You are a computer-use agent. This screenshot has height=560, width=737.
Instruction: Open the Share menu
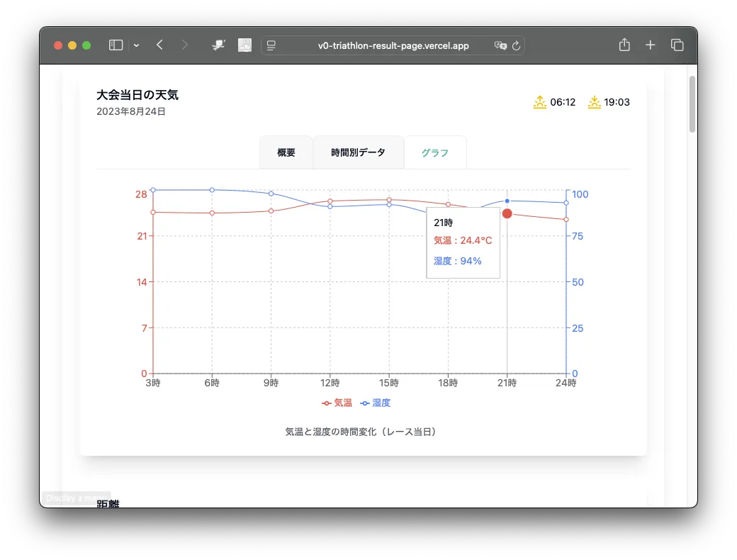tap(624, 45)
